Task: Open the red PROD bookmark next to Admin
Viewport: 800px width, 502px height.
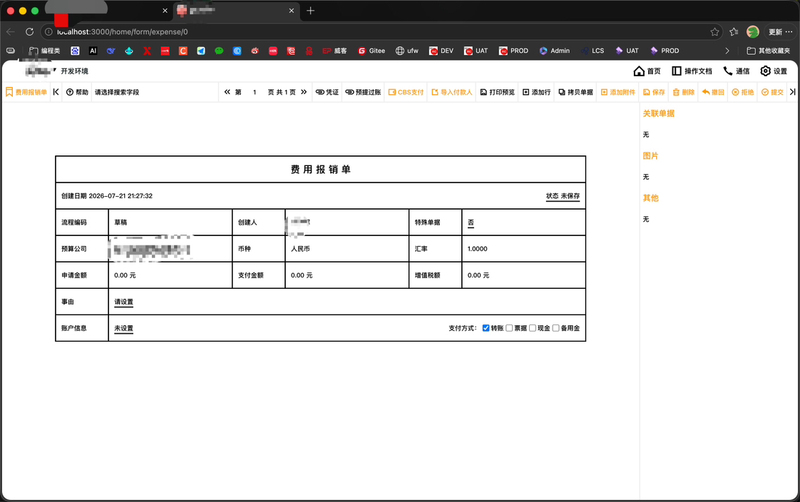Action: (x=514, y=51)
